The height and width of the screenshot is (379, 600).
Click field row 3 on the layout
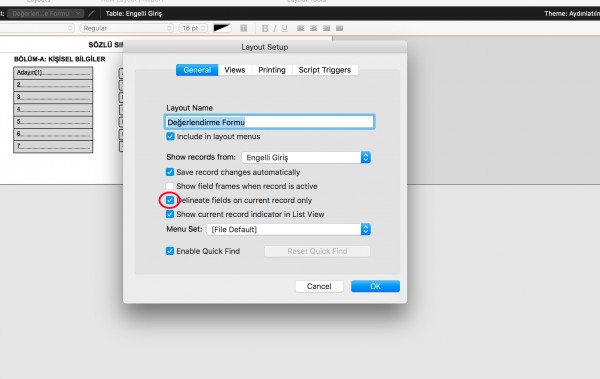[53, 97]
